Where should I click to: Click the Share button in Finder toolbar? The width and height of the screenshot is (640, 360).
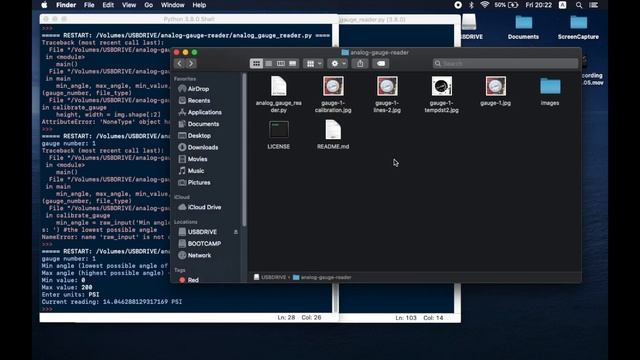[360, 63]
